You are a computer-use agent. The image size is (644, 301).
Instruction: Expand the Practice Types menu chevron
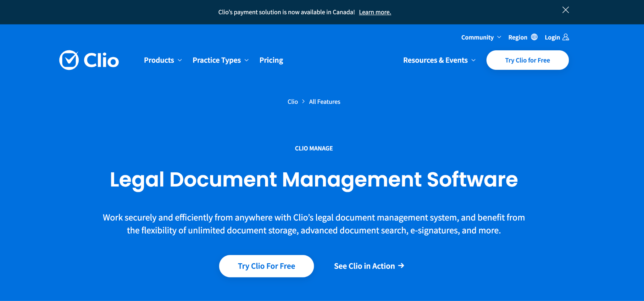coord(247,60)
